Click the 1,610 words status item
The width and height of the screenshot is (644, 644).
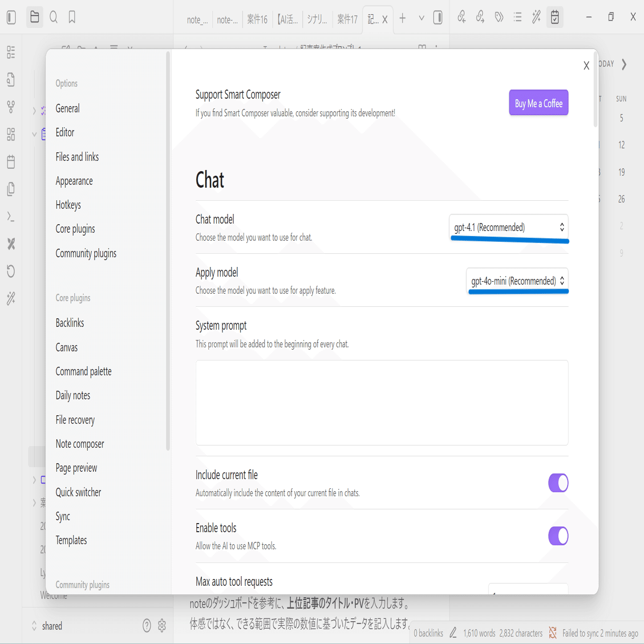pyautogui.click(x=479, y=633)
